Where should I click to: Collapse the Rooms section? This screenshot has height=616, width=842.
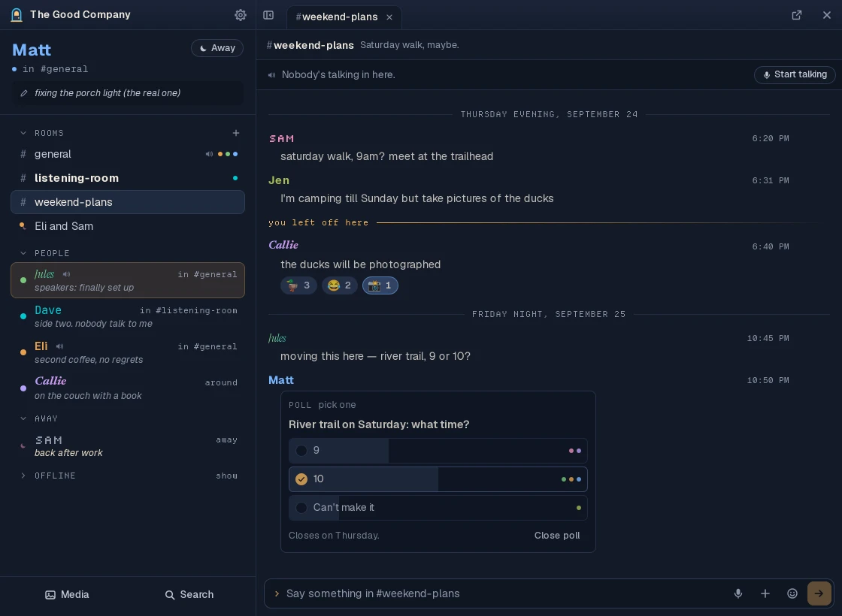pos(23,133)
